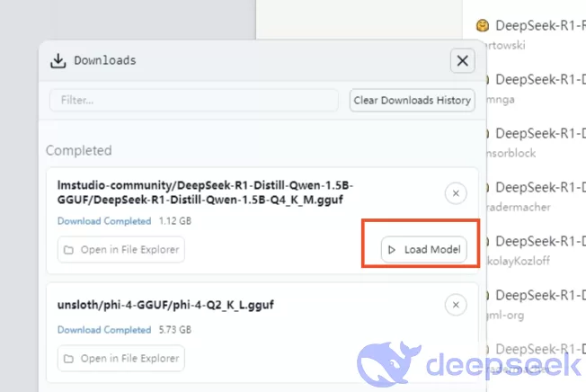Click the Hugging Face emoji icon in model list
Viewport: 586px width, 392px height.
(483, 25)
